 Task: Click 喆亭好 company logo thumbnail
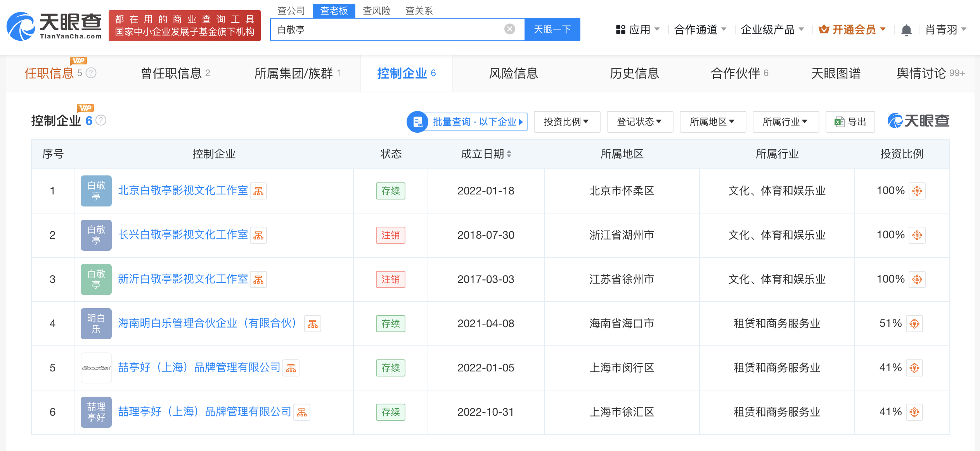tap(96, 368)
